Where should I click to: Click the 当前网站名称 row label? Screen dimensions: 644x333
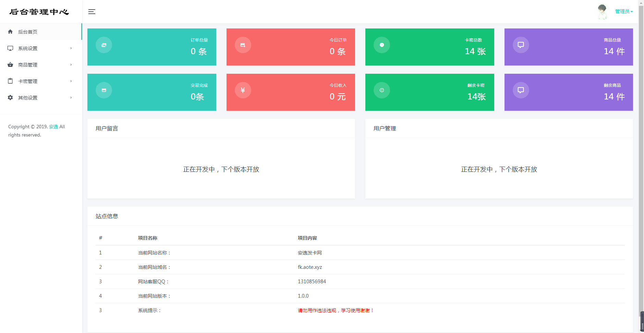click(x=155, y=253)
